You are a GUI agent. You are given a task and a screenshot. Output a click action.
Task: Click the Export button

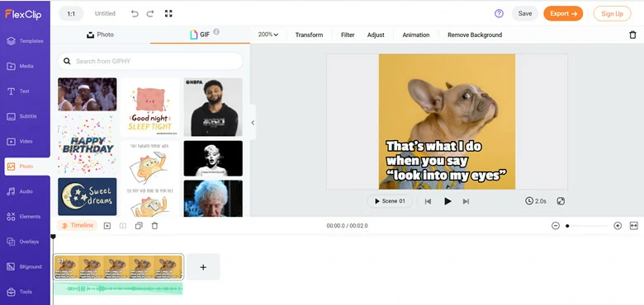pyautogui.click(x=563, y=13)
